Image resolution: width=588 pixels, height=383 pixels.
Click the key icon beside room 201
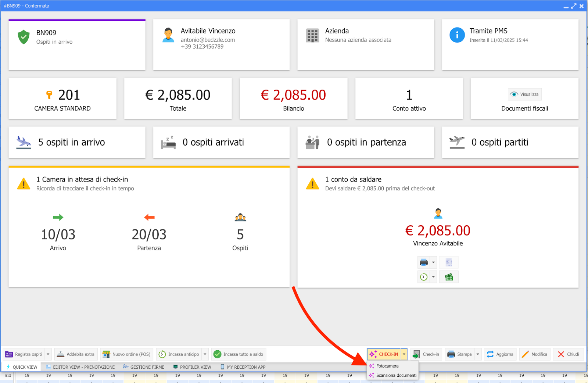[x=49, y=95]
